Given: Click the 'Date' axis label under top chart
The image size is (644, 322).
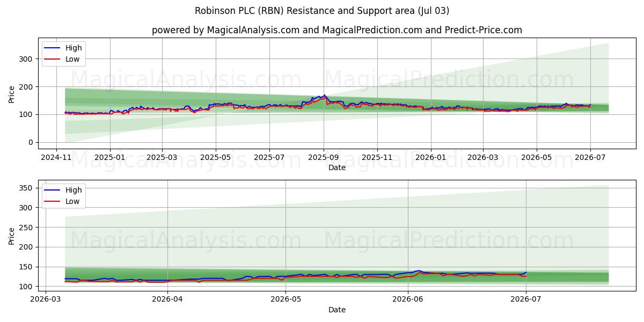Looking at the screenshot, I should pos(337,167).
